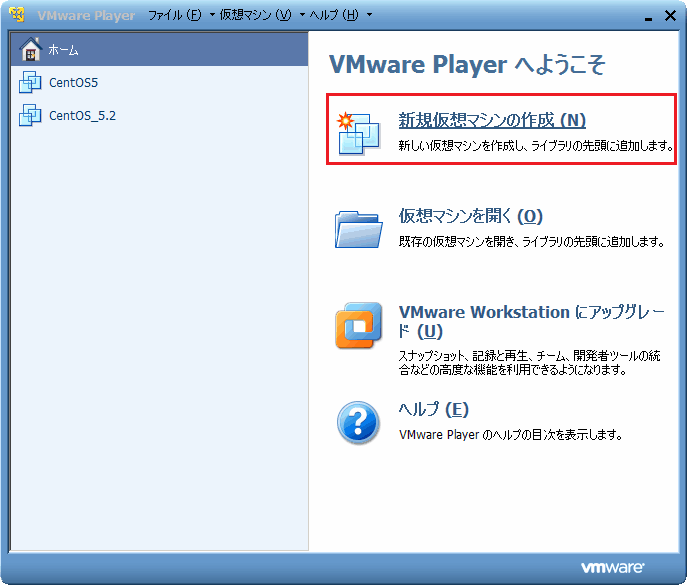Click the snapshot features description under Workstation upgrade
This screenshot has width=687, height=585.
click(529, 362)
